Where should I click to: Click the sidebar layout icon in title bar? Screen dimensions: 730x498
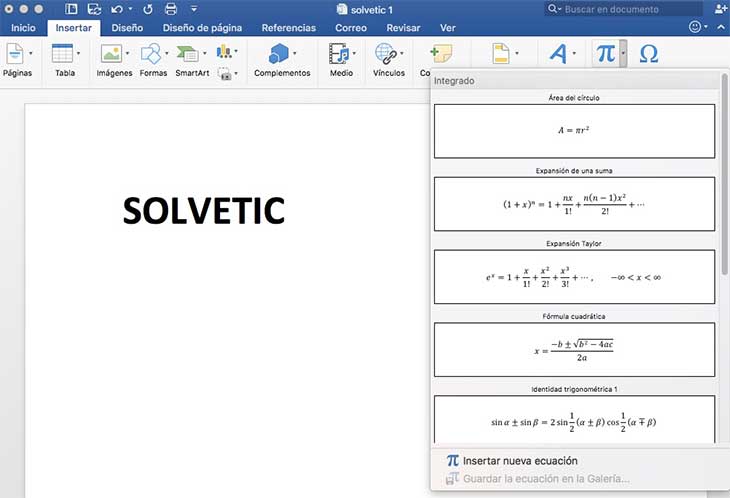coord(71,9)
